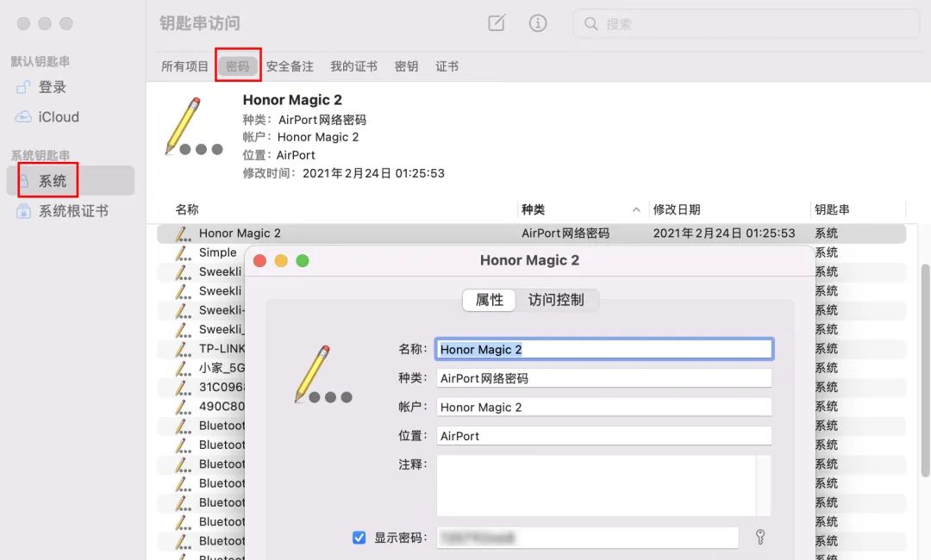Toggle sort order via the 种类 column chevron

pyautogui.click(x=635, y=208)
